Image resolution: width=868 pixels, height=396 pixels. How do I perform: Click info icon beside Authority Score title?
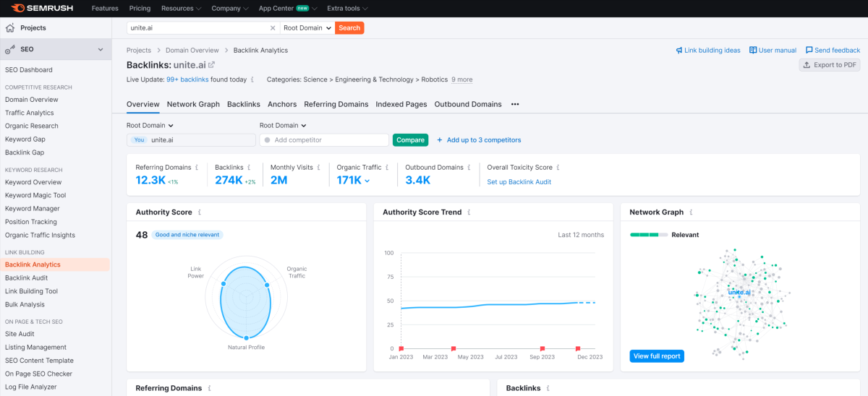click(199, 212)
